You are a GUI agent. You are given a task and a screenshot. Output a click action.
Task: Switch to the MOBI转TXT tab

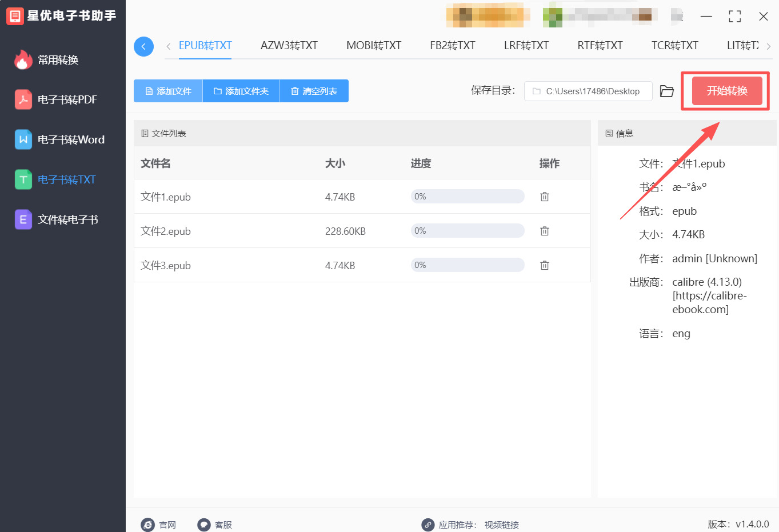pyautogui.click(x=373, y=45)
